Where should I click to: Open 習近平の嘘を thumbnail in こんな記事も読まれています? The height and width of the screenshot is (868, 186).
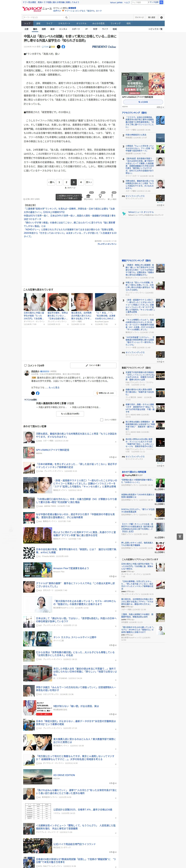coord(58,302)
